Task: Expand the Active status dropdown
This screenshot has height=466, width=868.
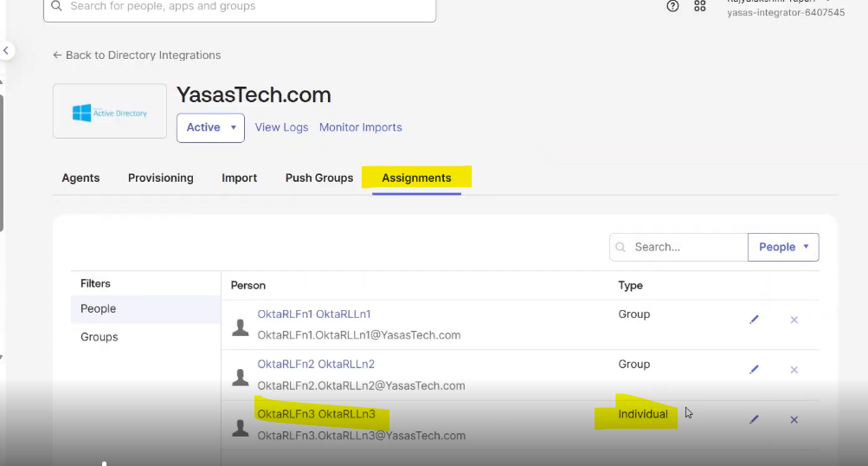Action: (x=210, y=127)
